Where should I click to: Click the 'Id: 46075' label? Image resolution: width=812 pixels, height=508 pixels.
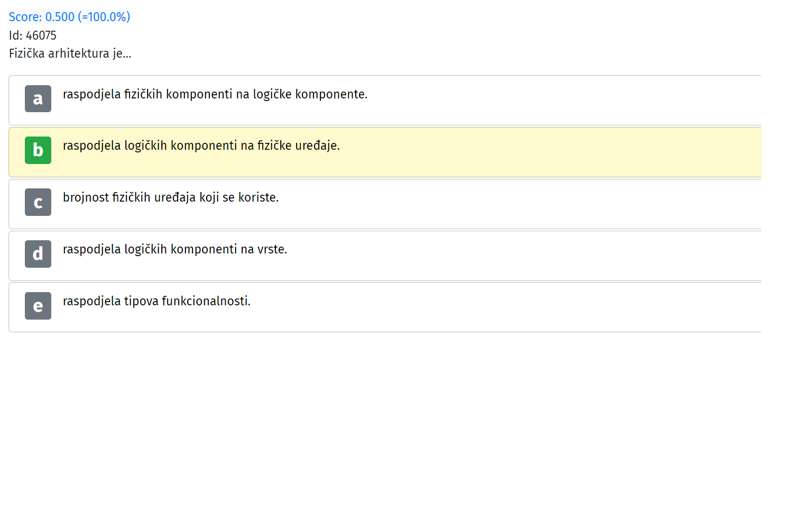tap(33, 35)
